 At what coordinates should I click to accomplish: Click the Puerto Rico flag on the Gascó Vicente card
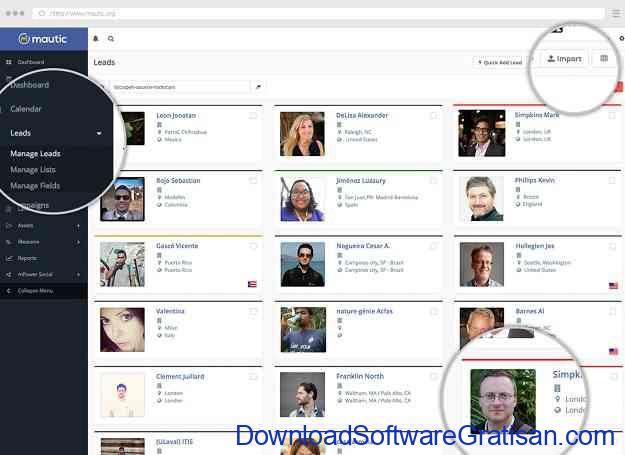[252, 284]
